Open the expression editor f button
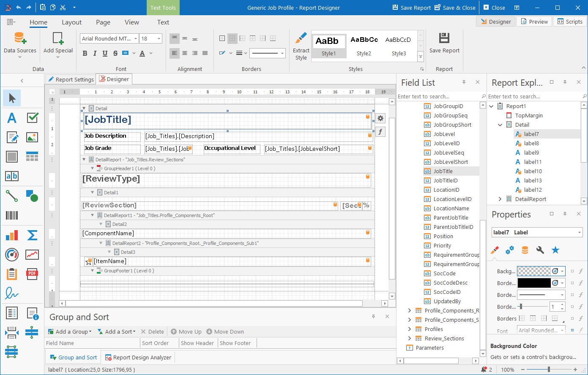The width and height of the screenshot is (588, 375). (x=380, y=132)
